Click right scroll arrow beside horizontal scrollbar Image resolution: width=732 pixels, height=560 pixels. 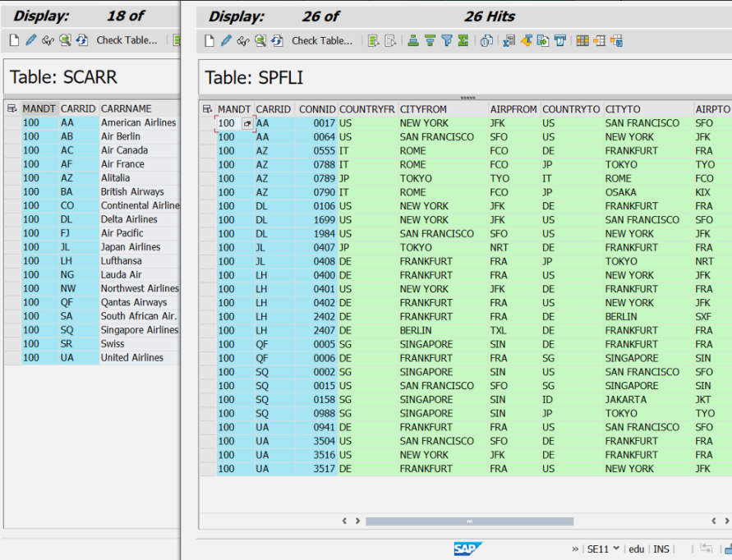(357, 521)
